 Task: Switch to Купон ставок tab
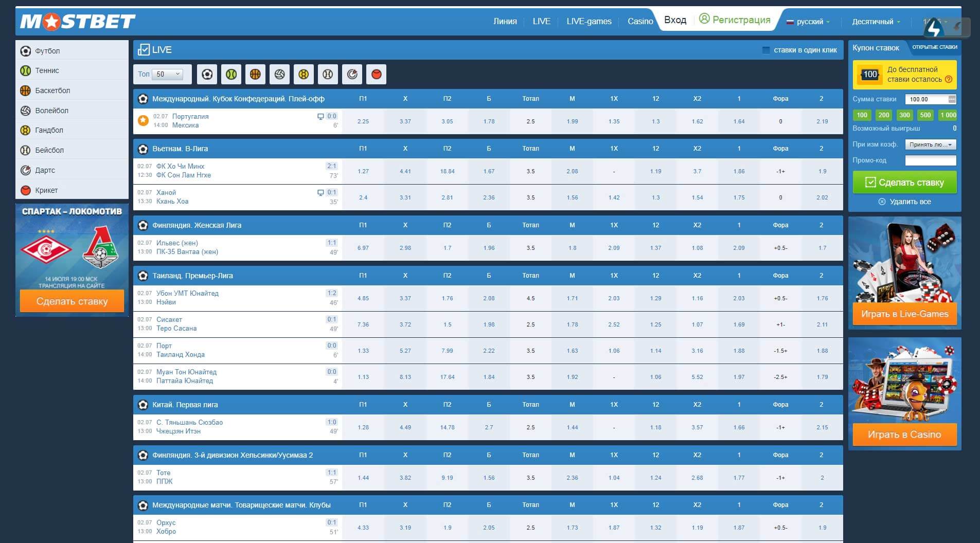click(876, 48)
